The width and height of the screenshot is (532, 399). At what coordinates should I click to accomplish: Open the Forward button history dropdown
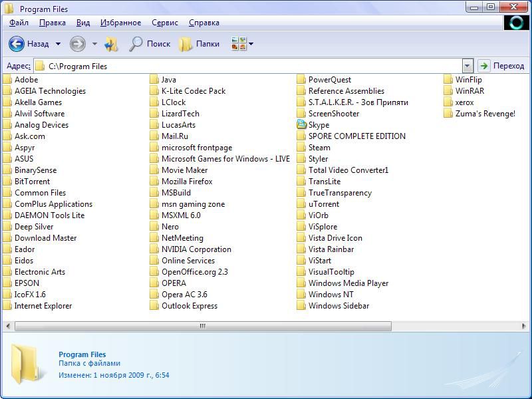94,44
